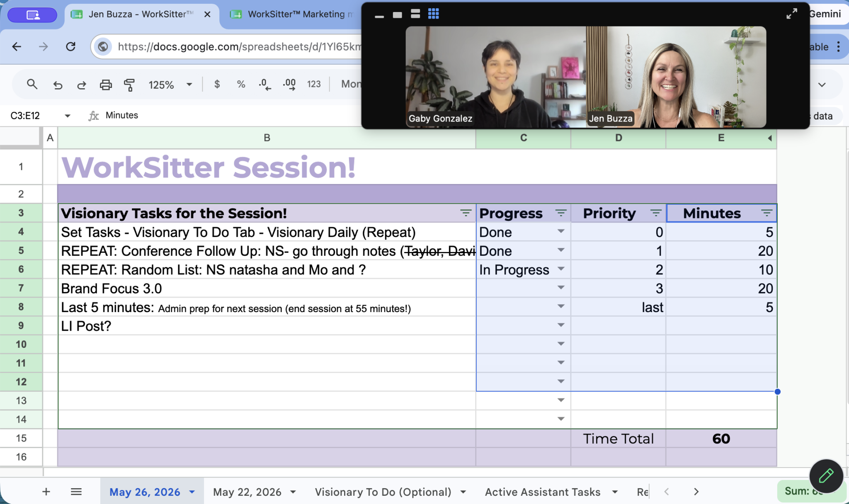Select two-row layout icon in video window
849x504 pixels.
coord(415,14)
